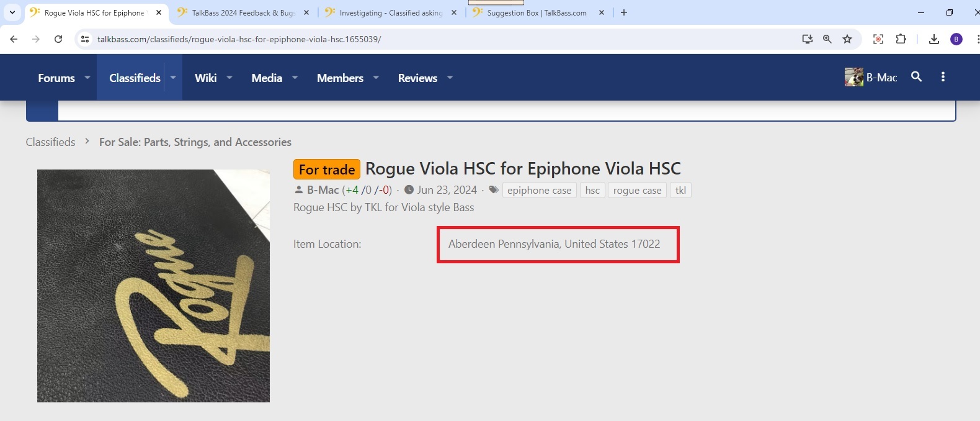This screenshot has width=980, height=421.
Task: Switch to Suggestion Box TalkBass.com tab
Action: pyautogui.click(x=537, y=12)
